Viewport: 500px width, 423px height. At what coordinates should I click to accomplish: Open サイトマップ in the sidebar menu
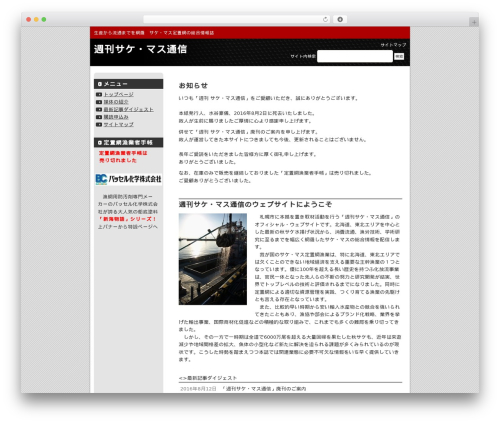(x=119, y=124)
